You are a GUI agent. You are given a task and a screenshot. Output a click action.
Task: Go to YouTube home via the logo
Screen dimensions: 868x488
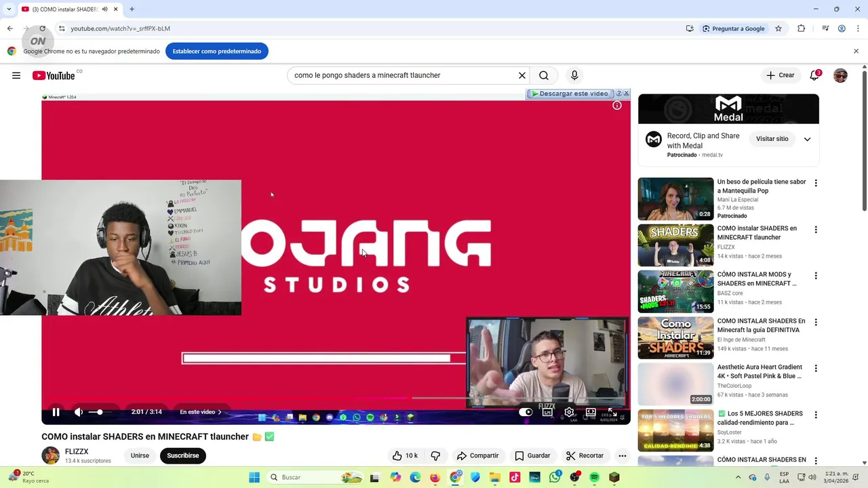pos(54,75)
